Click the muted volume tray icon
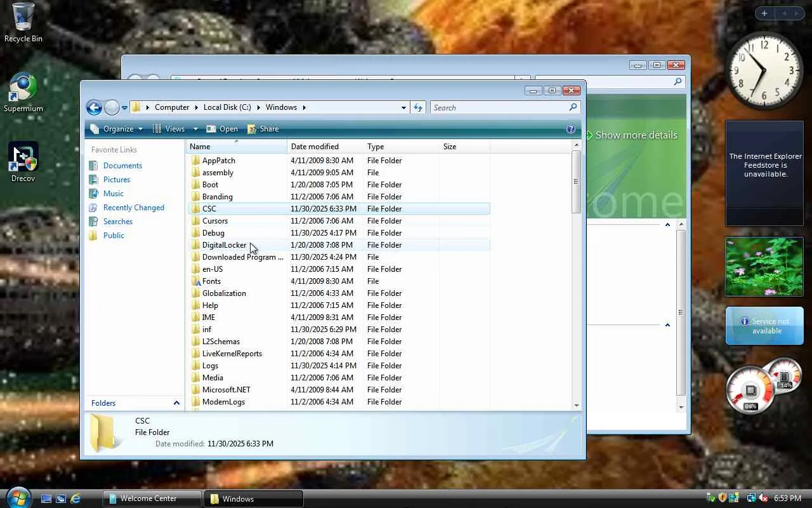Image resolution: width=812 pixels, height=508 pixels. click(763, 498)
